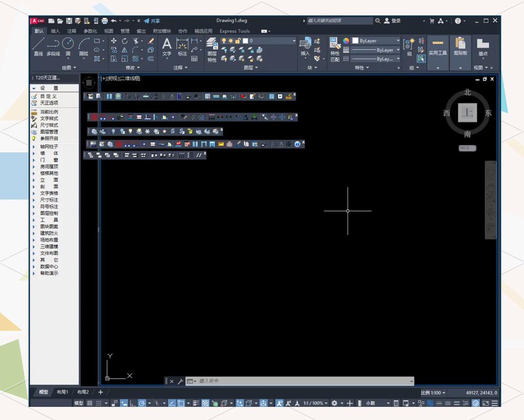Click the WCS label under ViewCube
The width and height of the screenshot is (524, 420).
click(x=467, y=148)
